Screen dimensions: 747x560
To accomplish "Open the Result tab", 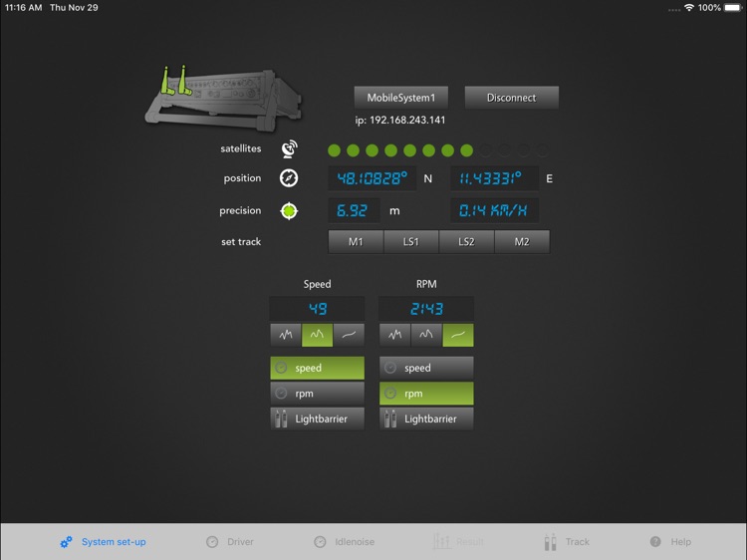I will (x=458, y=542).
